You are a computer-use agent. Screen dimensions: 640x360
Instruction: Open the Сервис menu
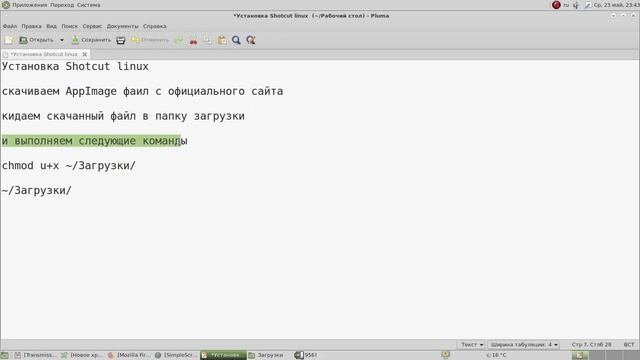click(92, 26)
